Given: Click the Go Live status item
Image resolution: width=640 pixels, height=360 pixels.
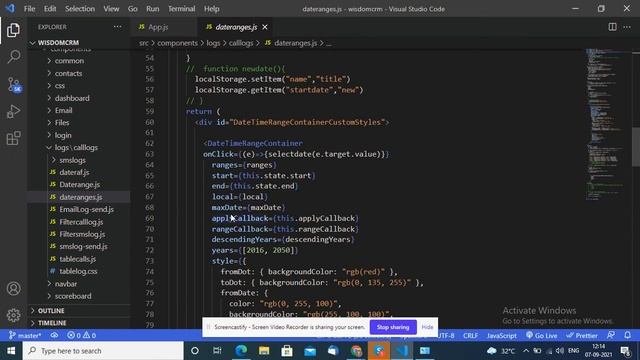Looking at the screenshot, I should point(541,336).
